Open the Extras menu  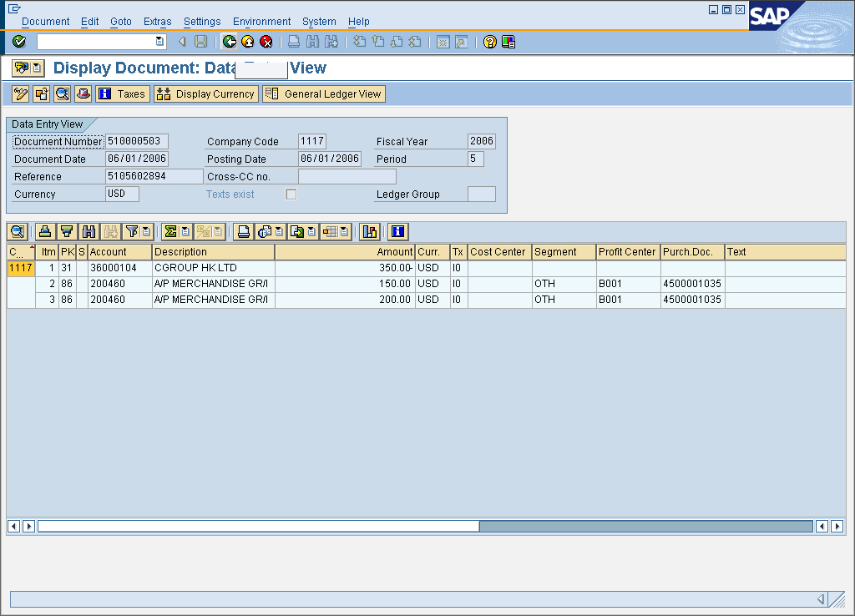pos(157,21)
